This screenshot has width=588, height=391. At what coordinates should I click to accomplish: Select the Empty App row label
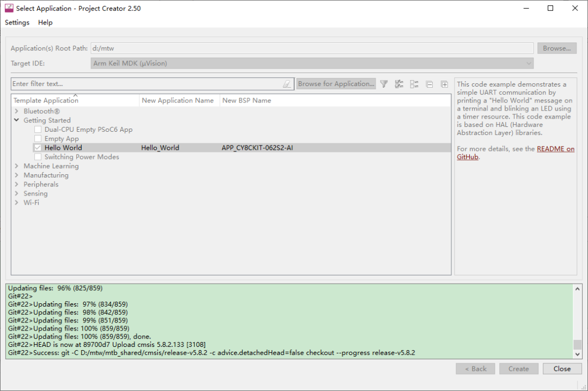click(x=62, y=138)
